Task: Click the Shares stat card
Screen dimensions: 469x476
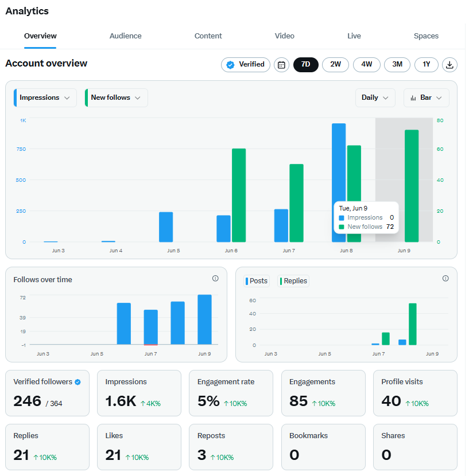Action: [415, 447]
